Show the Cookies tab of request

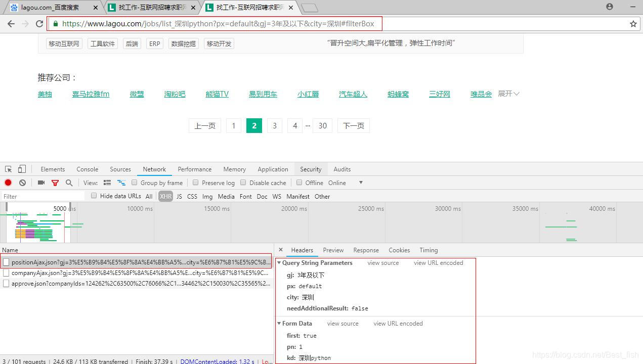(x=399, y=250)
